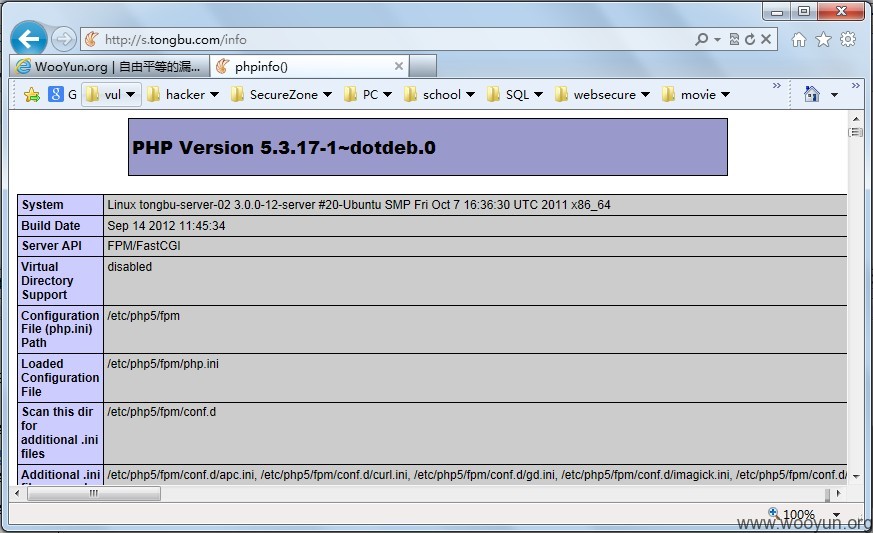Open the PC favorites folder
The image size is (873, 533).
tap(367, 95)
